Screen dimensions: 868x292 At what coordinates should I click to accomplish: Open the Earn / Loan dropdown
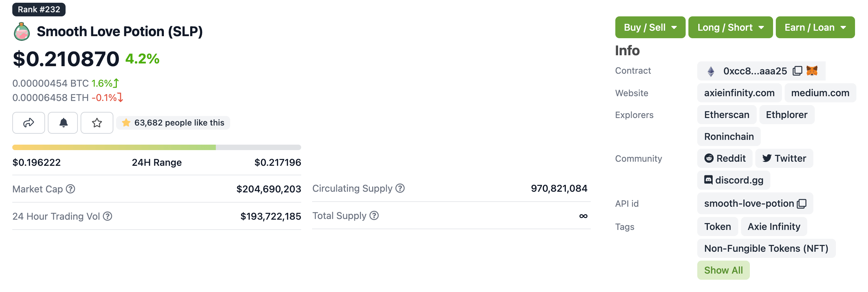[x=815, y=27]
